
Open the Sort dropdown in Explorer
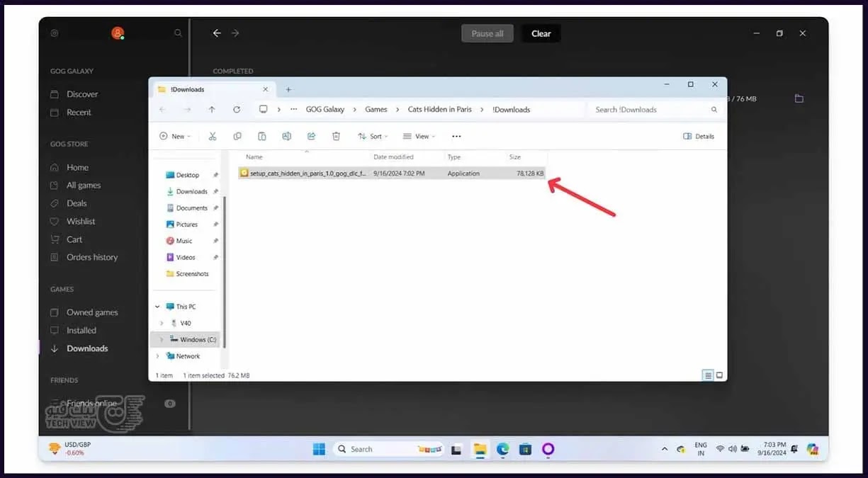(372, 136)
